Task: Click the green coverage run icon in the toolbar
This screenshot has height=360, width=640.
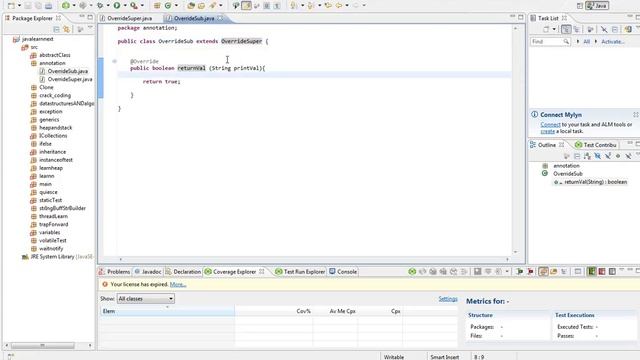Action: [66, 6]
